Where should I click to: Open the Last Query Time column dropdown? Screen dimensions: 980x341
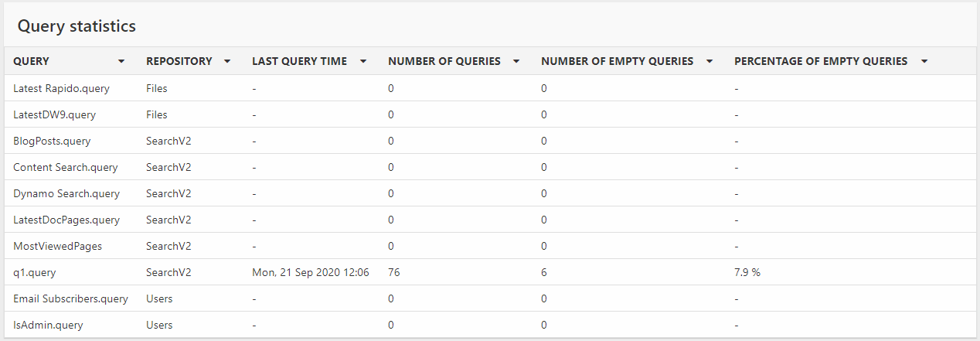[362, 61]
